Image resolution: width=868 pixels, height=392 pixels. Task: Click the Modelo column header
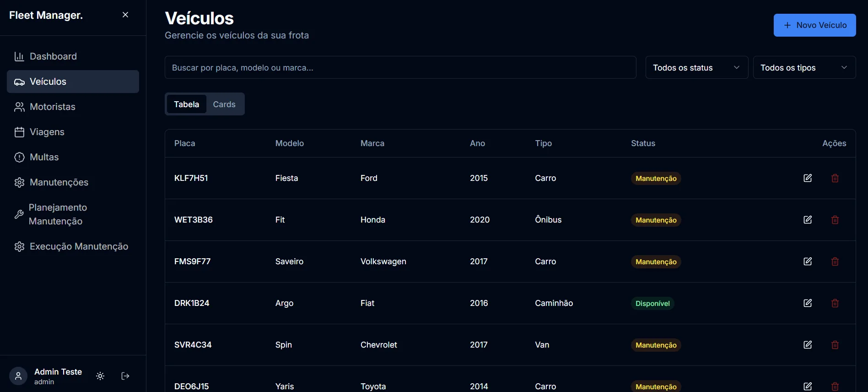tap(290, 143)
